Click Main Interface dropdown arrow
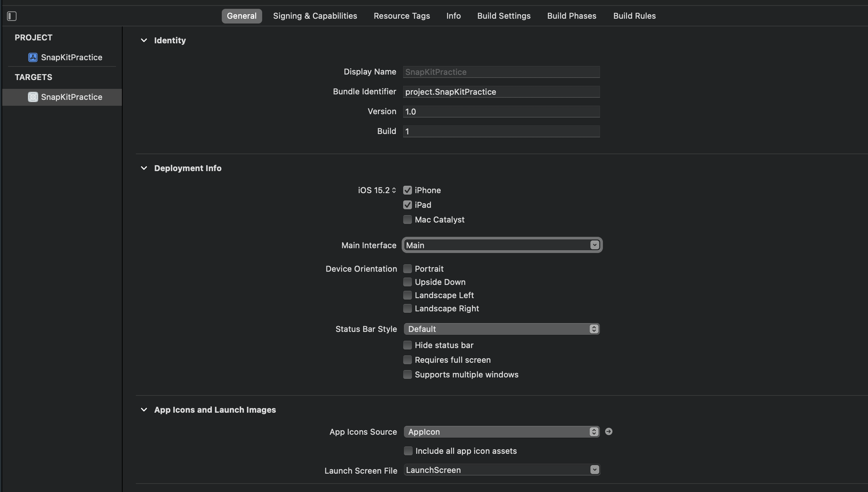Image resolution: width=868 pixels, height=492 pixels. (594, 245)
